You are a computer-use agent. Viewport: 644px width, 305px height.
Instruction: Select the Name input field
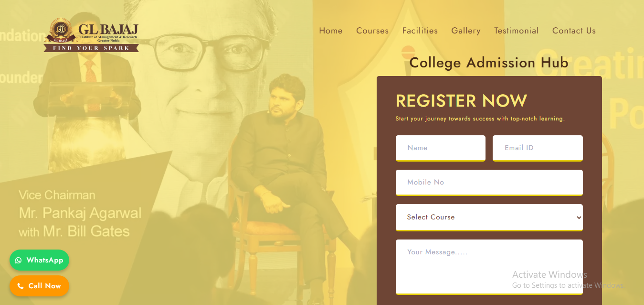(440, 148)
